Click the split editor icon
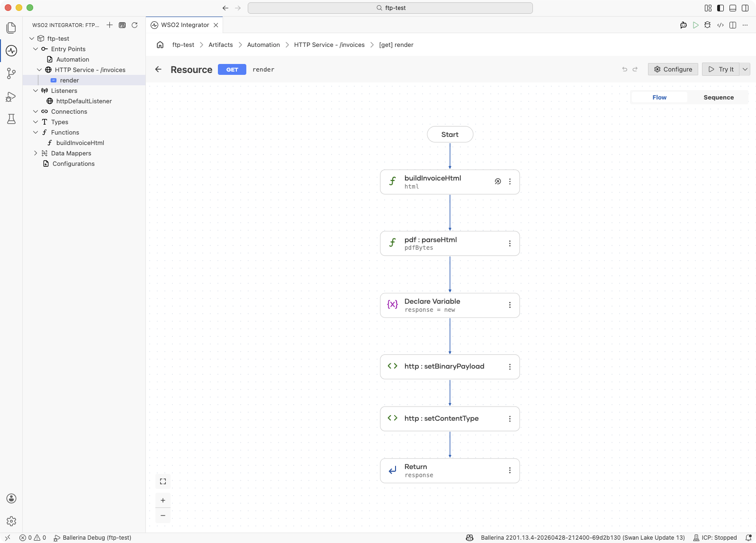Viewport: 756px width, 543px height. tap(733, 25)
